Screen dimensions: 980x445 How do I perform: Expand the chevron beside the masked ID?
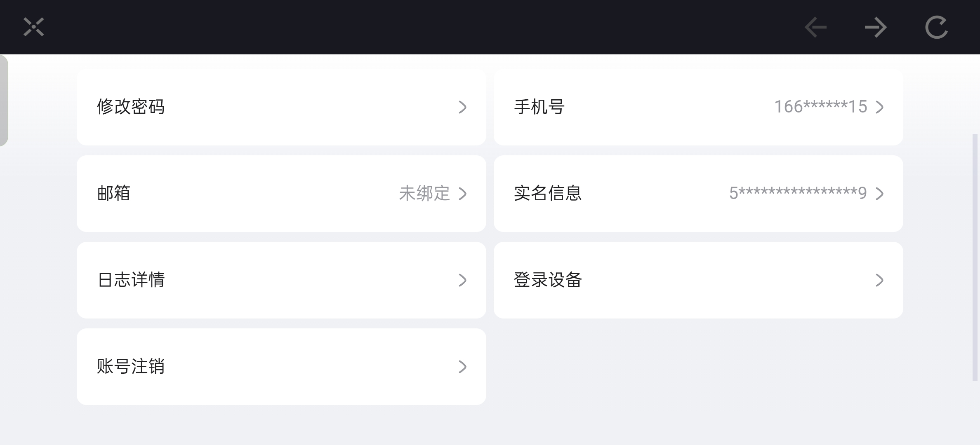pos(879,194)
